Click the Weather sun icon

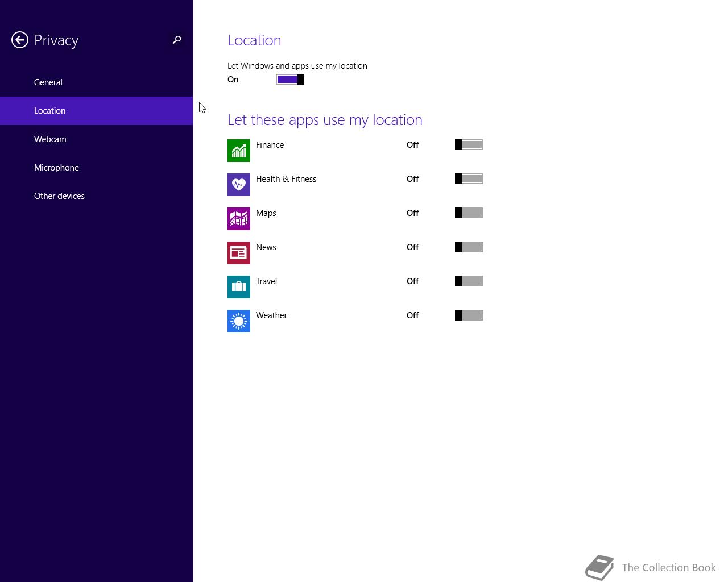239,321
